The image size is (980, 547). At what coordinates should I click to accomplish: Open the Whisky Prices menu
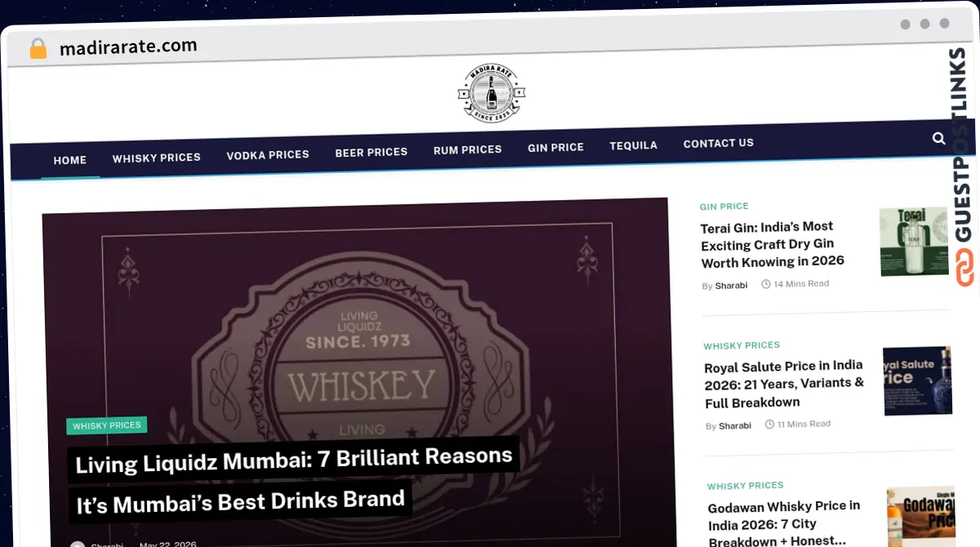pyautogui.click(x=157, y=158)
